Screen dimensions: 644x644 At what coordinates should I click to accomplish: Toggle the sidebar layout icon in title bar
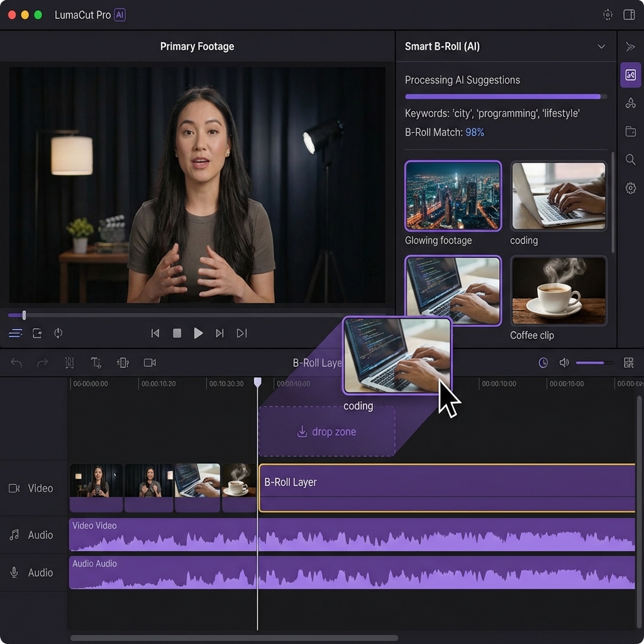tap(628, 14)
